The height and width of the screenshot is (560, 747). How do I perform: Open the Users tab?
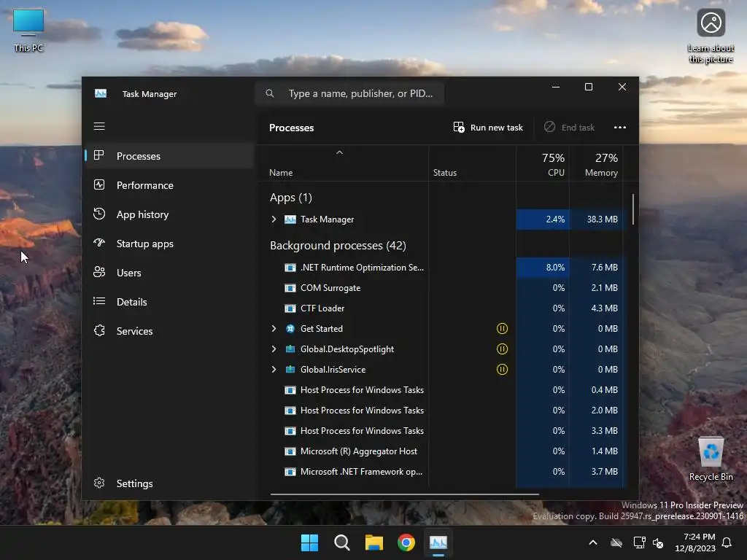point(169,273)
